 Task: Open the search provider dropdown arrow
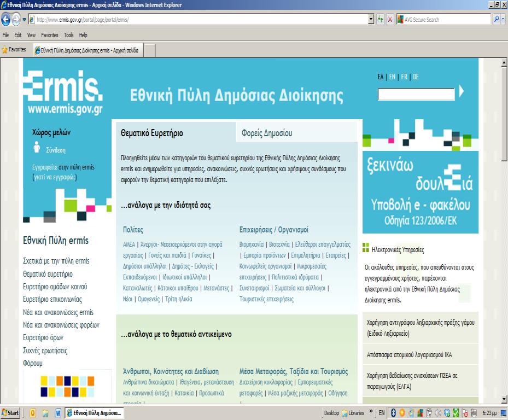point(503,20)
